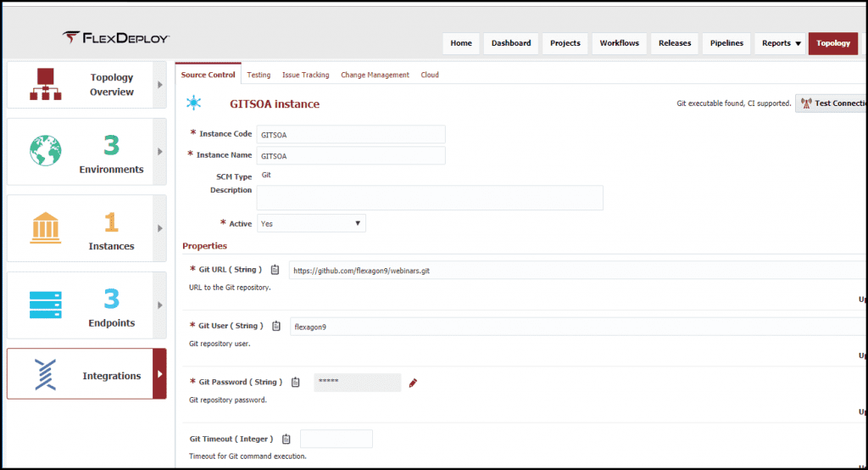Go to Pipelines in the top navigation

click(726, 43)
